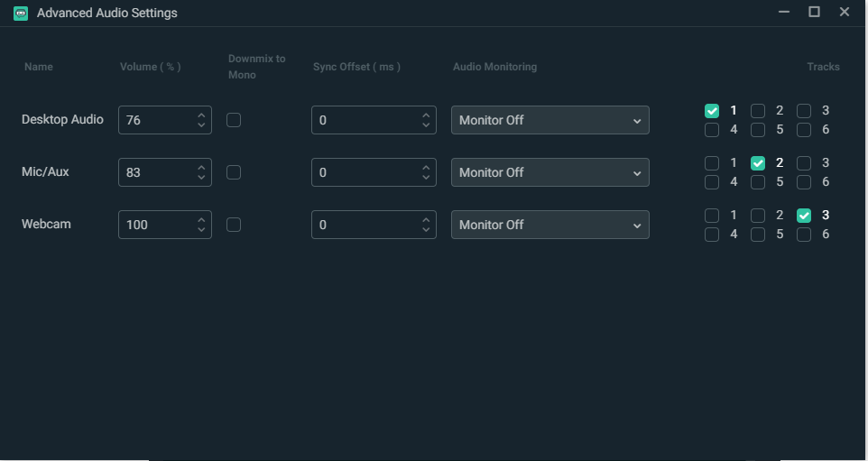This screenshot has width=868, height=461.
Task: Click the Streamlabs app icon in title bar
Action: click(x=21, y=13)
